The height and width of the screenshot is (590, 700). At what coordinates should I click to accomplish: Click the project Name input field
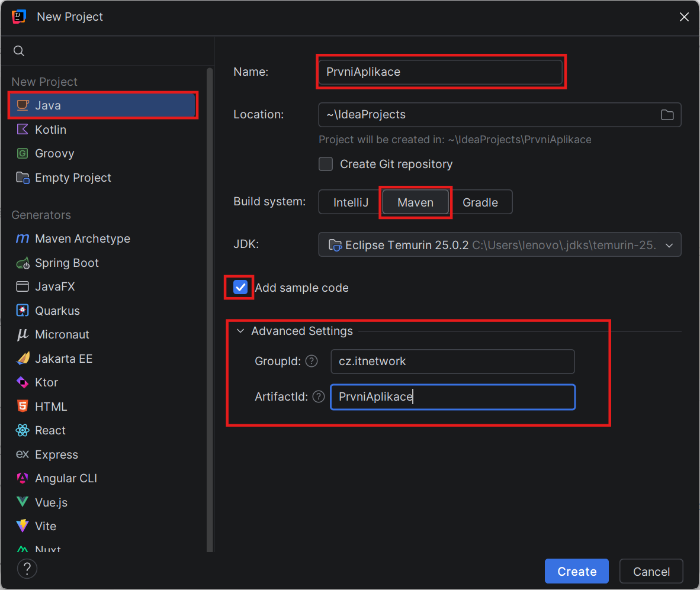tap(440, 72)
